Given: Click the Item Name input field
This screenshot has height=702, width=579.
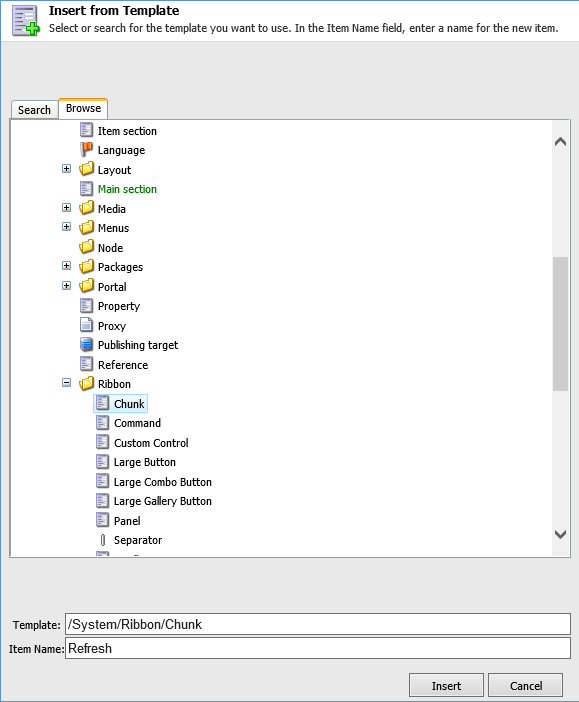Looking at the screenshot, I should pos(318,648).
